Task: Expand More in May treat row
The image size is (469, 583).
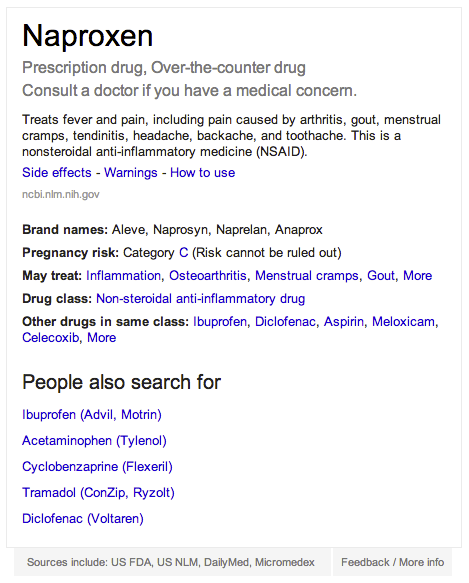Action: pos(418,276)
